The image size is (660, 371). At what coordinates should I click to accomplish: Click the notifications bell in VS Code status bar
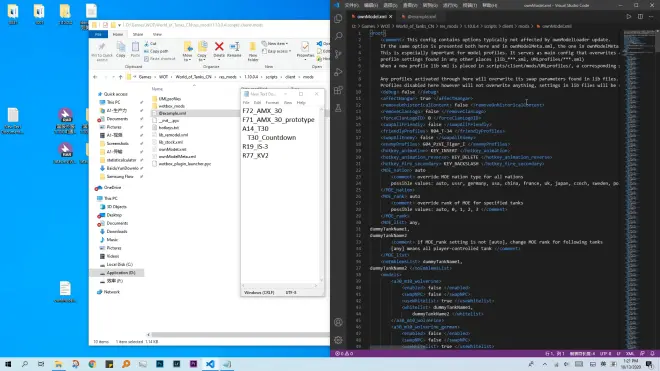(x=652, y=354)
